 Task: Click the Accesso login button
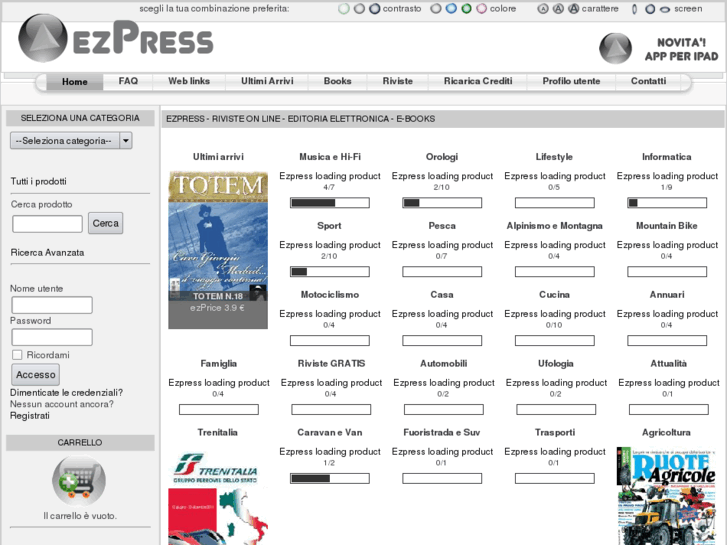(x=35, y=374)
